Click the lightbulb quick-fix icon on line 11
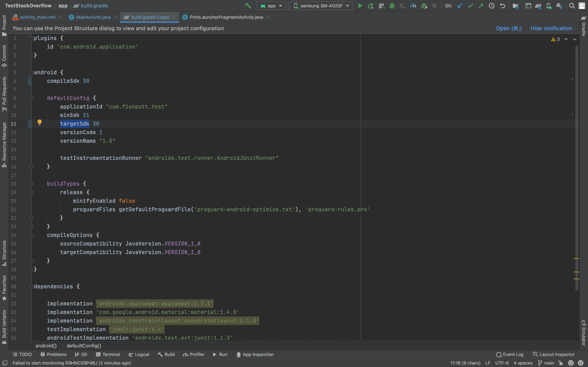This screenshot has height=367, width=588. click(x=40, y=122)
